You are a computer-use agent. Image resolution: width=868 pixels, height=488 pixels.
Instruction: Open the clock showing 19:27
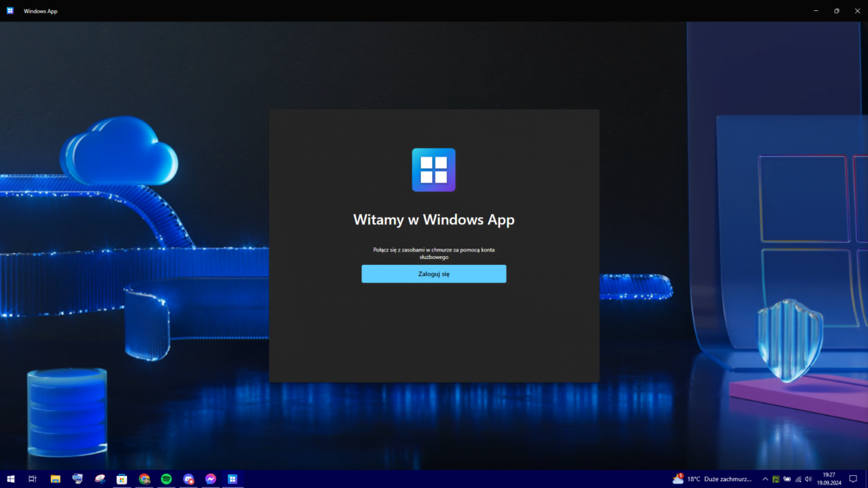[829, 479]
